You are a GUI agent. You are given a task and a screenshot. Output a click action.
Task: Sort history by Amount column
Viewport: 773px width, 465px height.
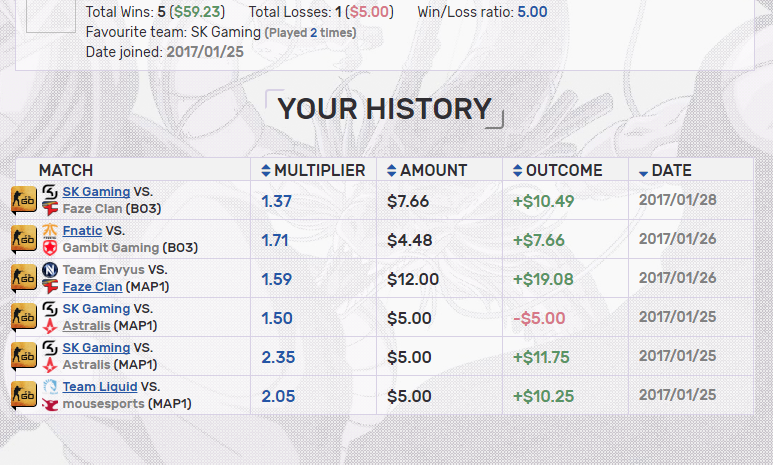pyautogui.click(x=427, y=170)
